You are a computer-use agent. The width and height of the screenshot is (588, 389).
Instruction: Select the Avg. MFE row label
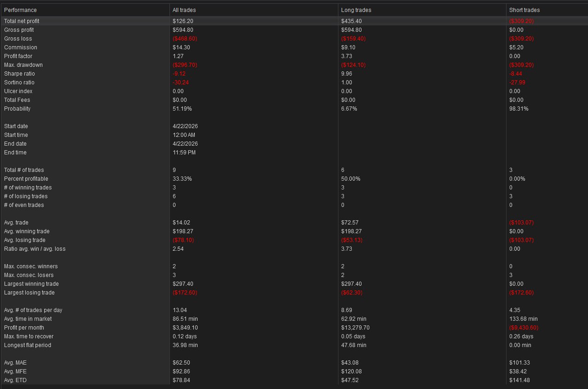(x=15, y=371)
